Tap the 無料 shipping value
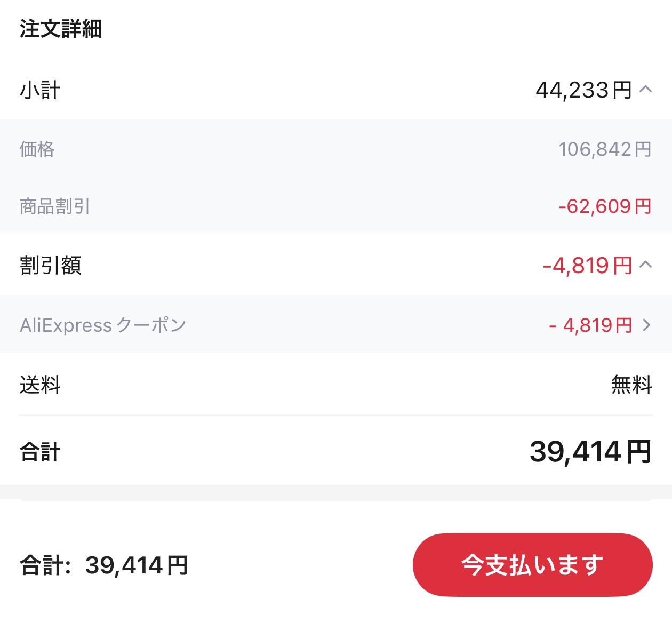Viewport: 672px width, 631px height. [x=632, y=385]
